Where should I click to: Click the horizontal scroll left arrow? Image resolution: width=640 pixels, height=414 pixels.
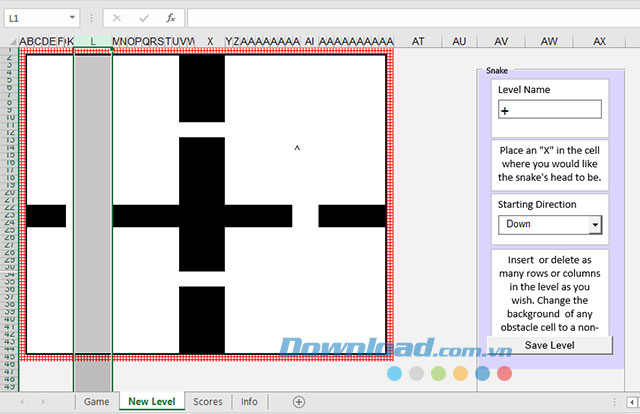coord(631,401)
